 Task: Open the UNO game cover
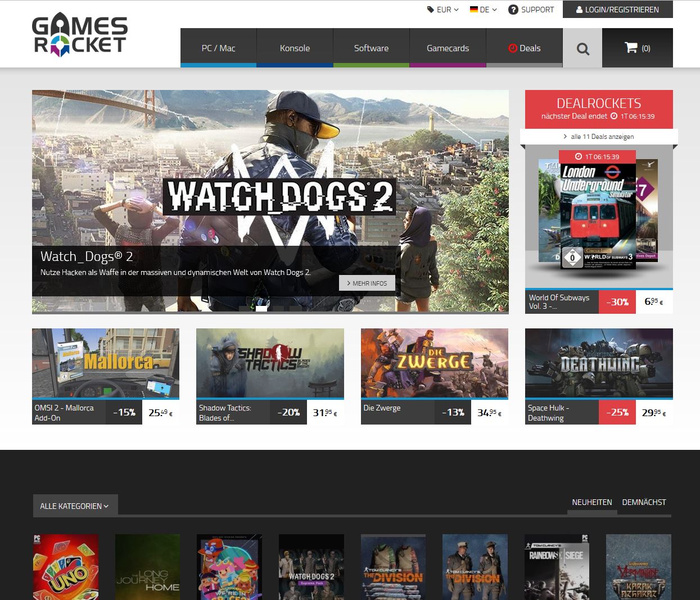pos(65,567)
